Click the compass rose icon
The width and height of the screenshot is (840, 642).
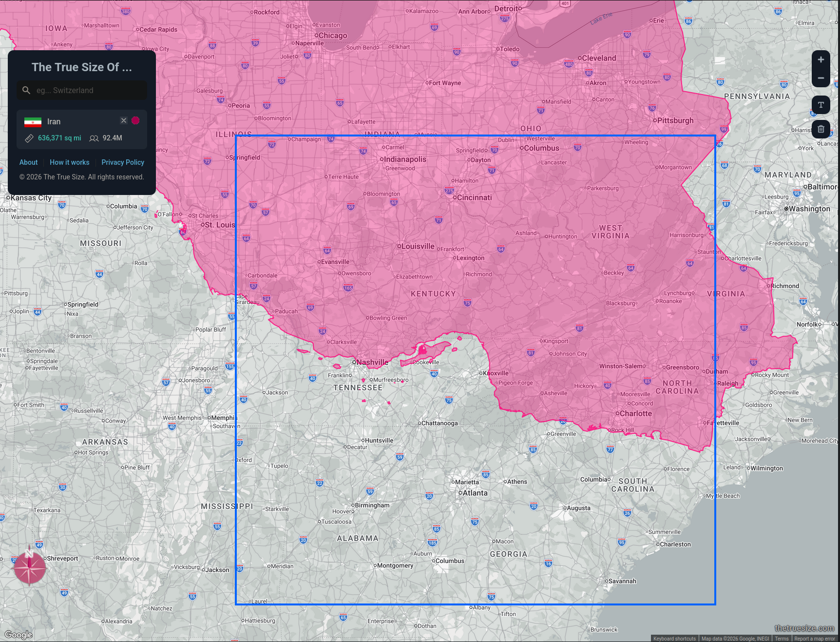[29, 568]
